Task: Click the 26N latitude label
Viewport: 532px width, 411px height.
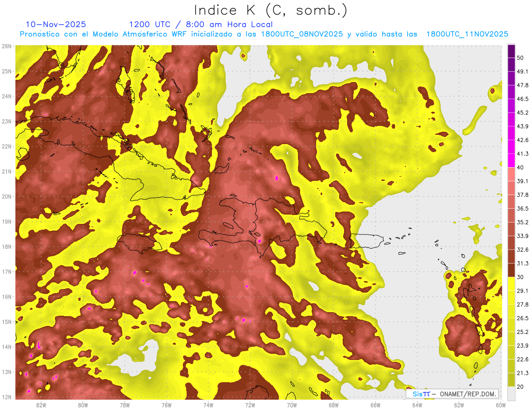Action: click(x=6, y=46)
